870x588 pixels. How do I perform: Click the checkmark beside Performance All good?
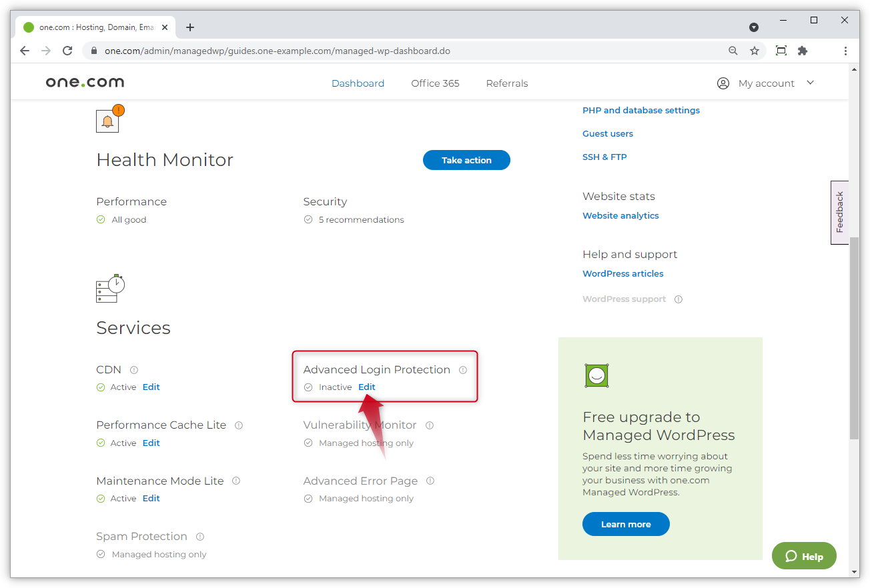point(101,219)
